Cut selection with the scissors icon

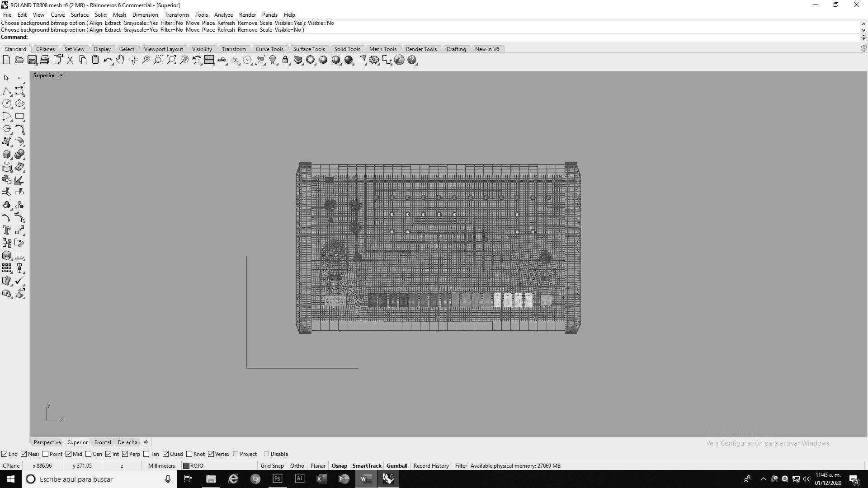[x=70, y=60]
